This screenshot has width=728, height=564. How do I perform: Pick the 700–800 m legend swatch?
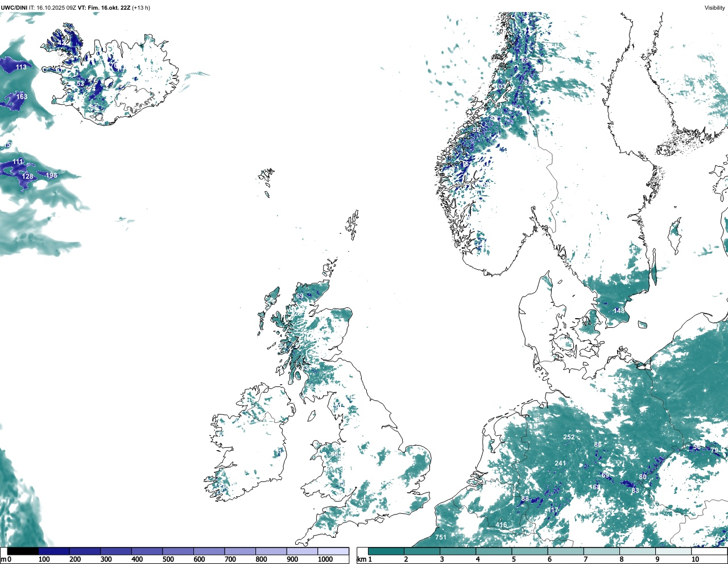pos(240,551)
